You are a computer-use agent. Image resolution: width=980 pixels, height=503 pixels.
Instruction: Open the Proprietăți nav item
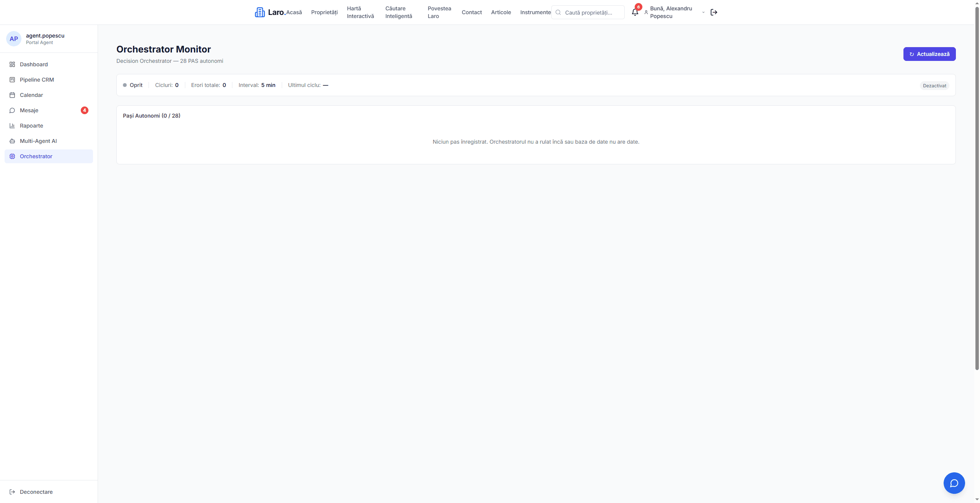324,12
